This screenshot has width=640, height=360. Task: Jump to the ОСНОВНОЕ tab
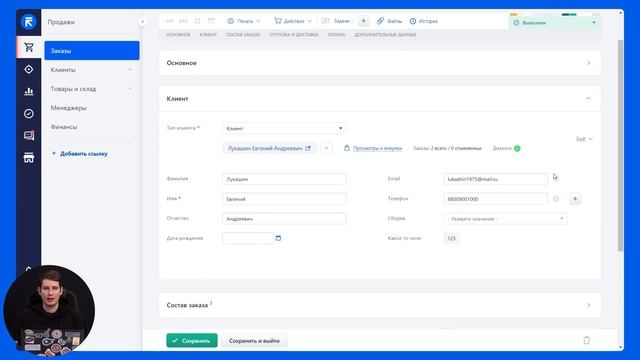178,35
